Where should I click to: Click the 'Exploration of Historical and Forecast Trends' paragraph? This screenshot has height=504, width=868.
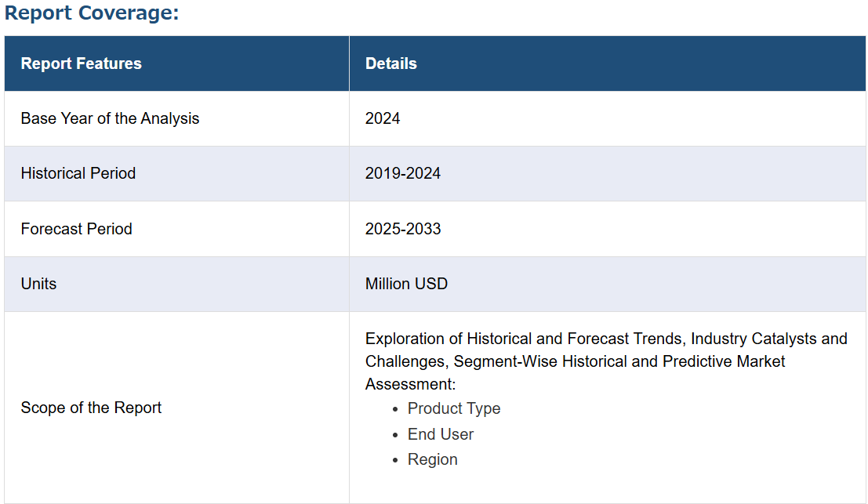tap(606, 361)
